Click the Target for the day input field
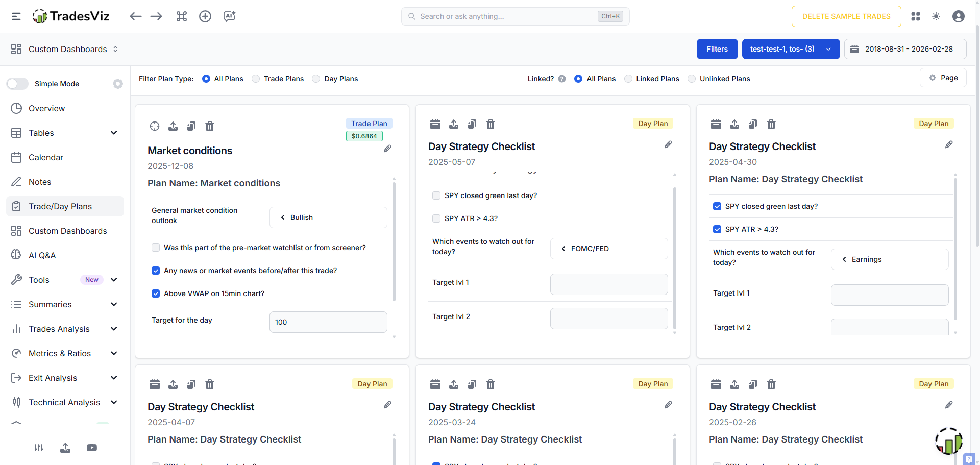 pyautogui.click(x=328, y=322)
